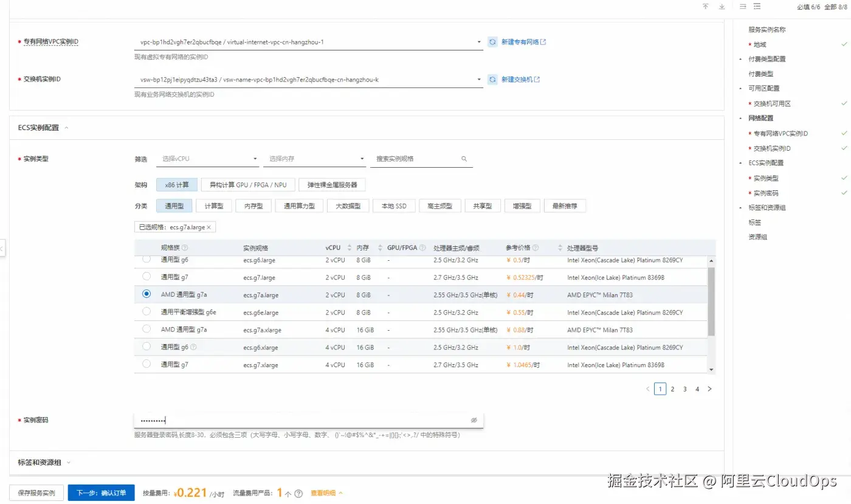851x504 pixels.
Task: Click the help icon beside GPU/FPGA header
Action: click(422, 248)
